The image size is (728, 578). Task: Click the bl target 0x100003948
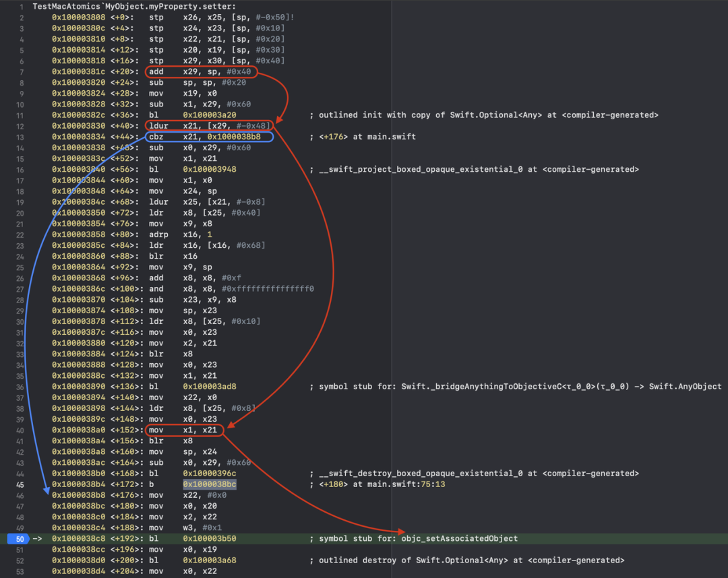click(x=210, y=169)
